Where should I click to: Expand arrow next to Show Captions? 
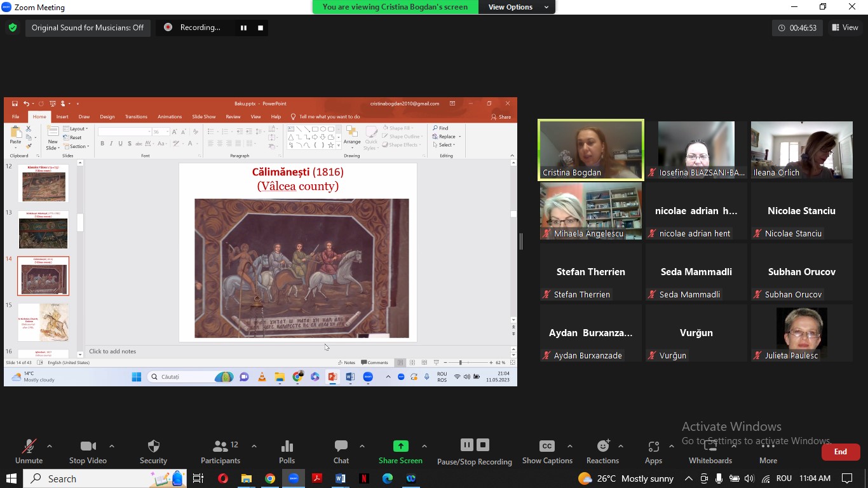click(x=569, y=446)
